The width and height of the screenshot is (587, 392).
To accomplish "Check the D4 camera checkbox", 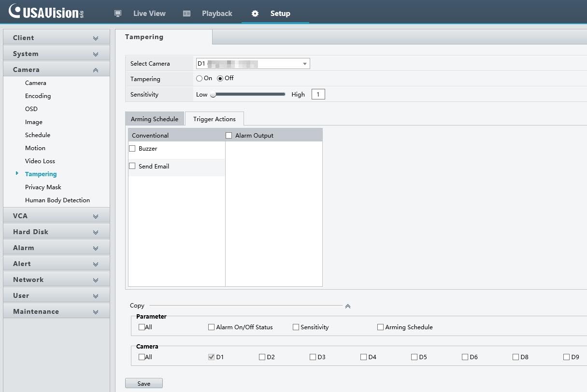I will pyautogui.click(x=363, y=357).
